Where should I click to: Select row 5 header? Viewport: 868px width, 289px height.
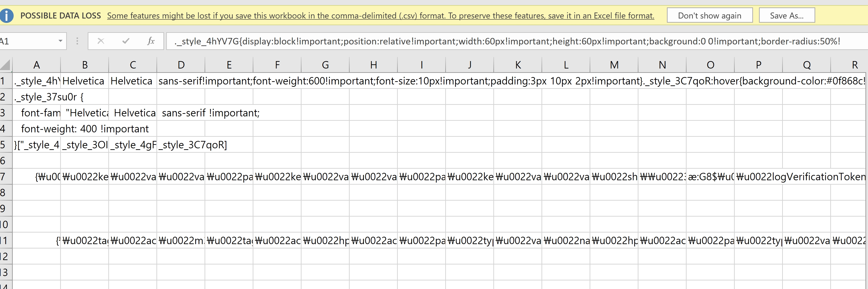point(6,145)
